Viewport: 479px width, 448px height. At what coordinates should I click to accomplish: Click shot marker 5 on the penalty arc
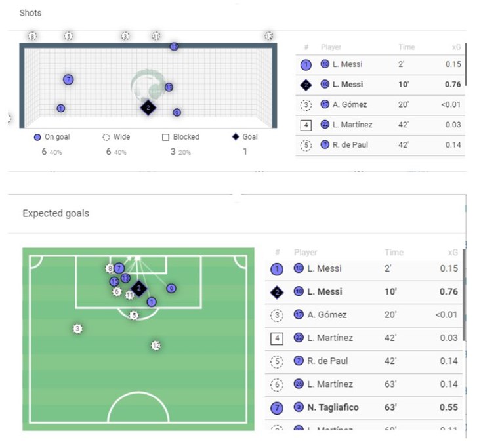point(134,316)
